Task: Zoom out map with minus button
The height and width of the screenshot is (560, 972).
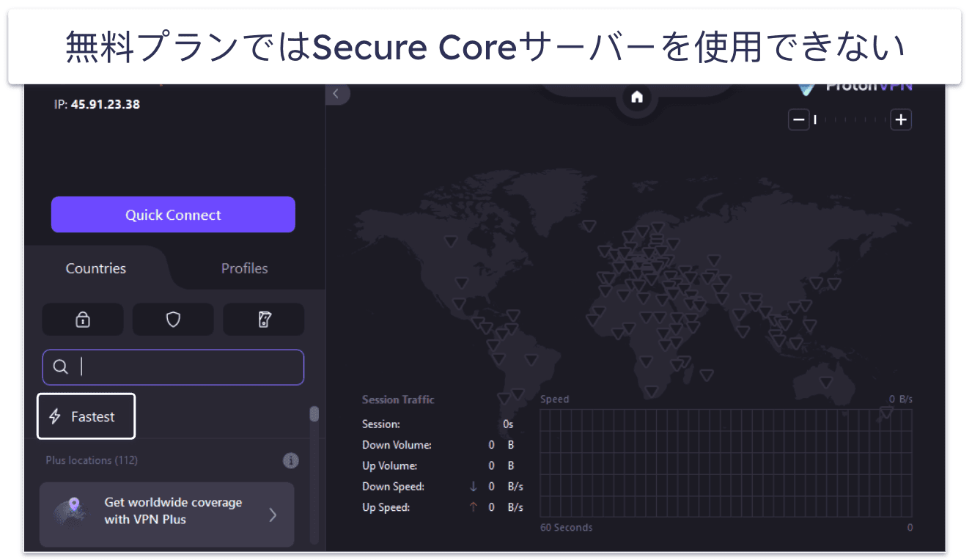Action: (x=799, y=119)
